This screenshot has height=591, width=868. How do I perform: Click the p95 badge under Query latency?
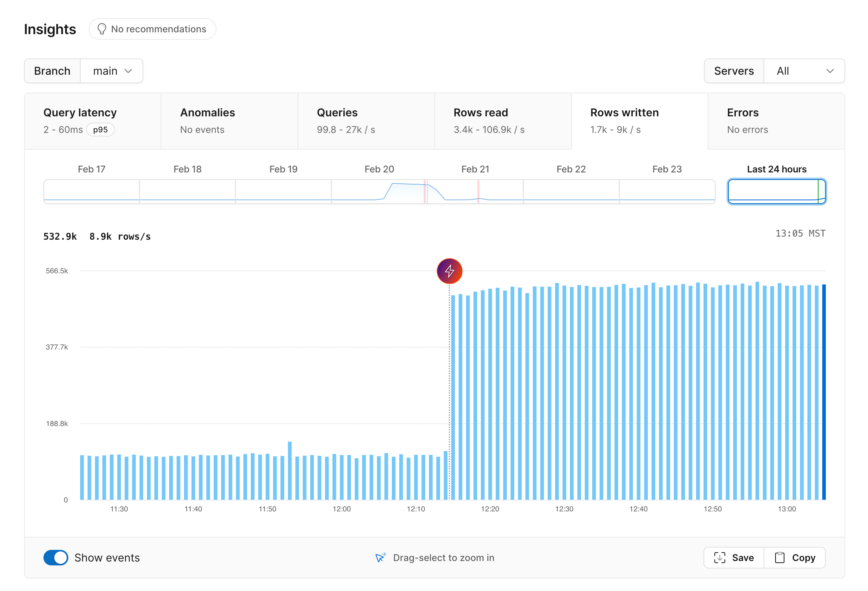(100, 130)
